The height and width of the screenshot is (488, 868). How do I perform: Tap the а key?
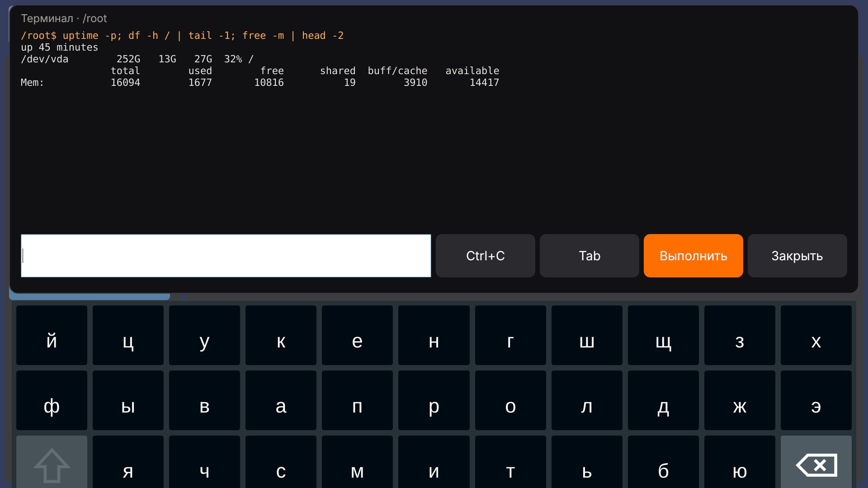281,400
